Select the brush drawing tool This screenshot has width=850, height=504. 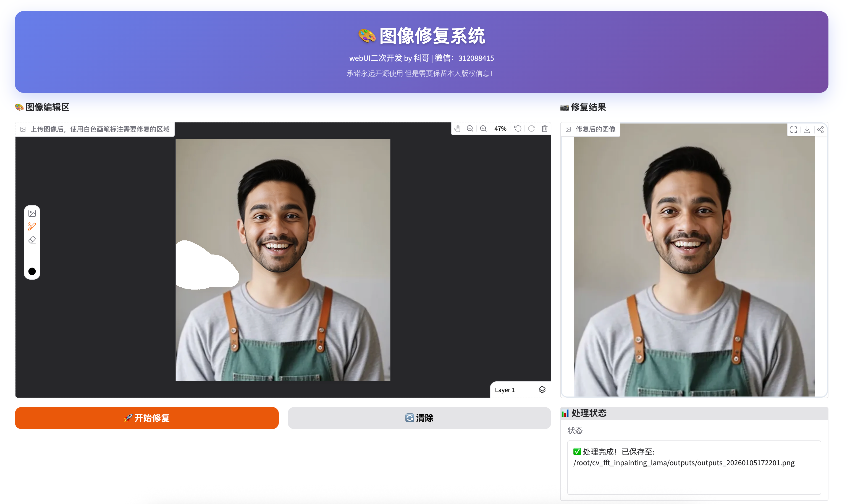32,227
